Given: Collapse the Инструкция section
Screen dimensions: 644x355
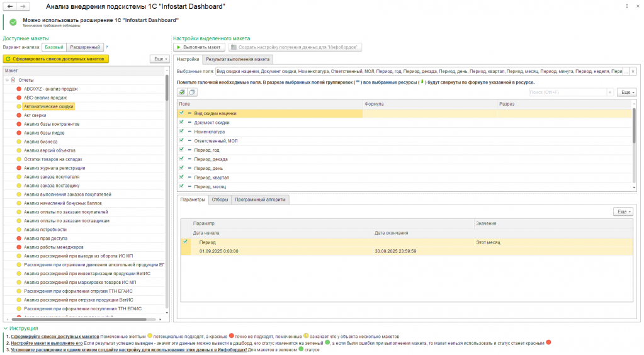Looking at the screenshot, I should (x=5, y=329).
